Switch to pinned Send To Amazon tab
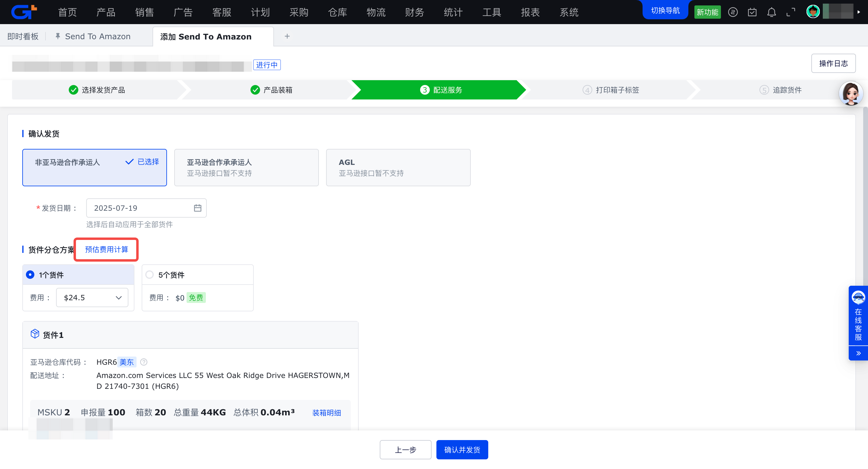This screenshot has width=868, height=469. coord(97,36)
